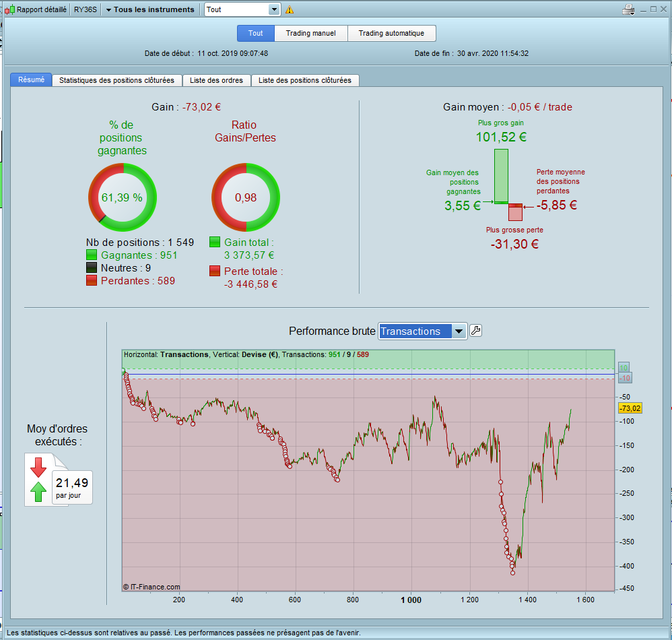The width and height of the screenshot is (672, 640).
Task: Click the 21,49 par jour orders box
Action: pos(72,488)
